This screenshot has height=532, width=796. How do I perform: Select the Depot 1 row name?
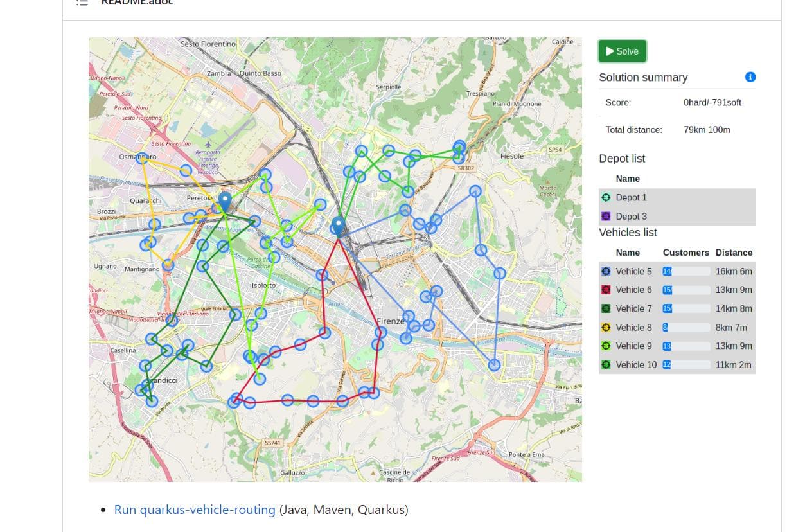[x=631, y=197]
